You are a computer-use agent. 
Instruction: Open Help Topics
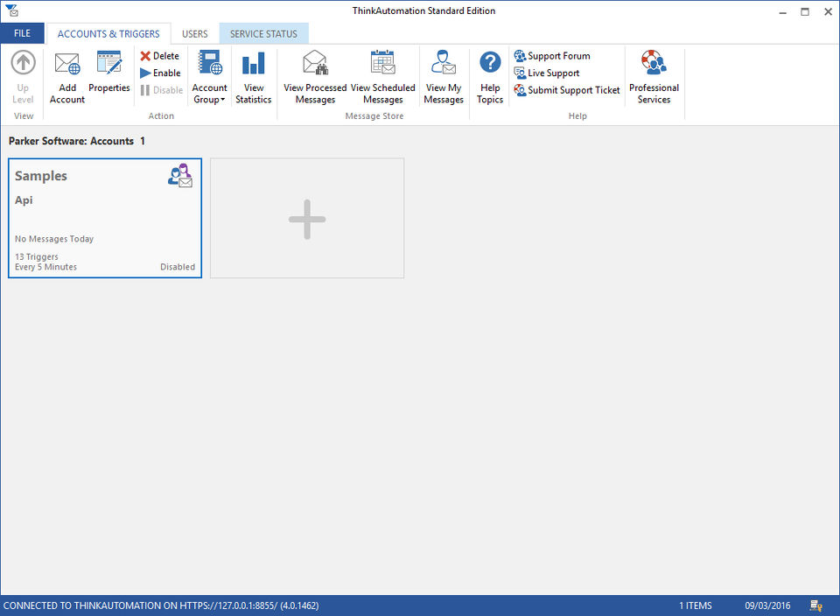tap(490, 78)
